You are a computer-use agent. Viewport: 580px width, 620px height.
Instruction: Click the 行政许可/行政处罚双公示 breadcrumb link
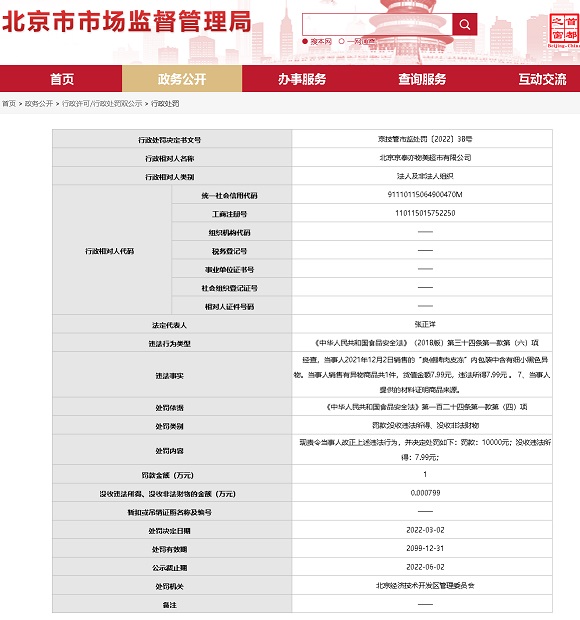coord(102,104)
